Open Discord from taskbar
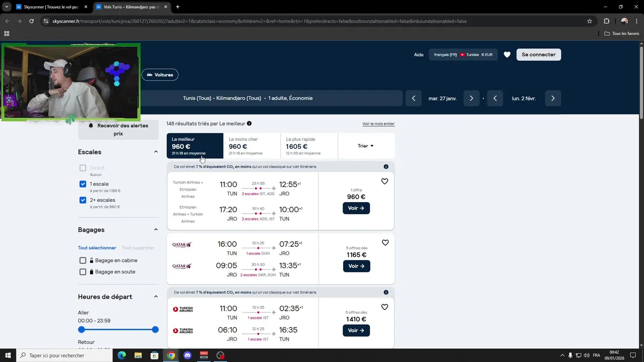Viewport: 644px width, 362px height. 188,355
